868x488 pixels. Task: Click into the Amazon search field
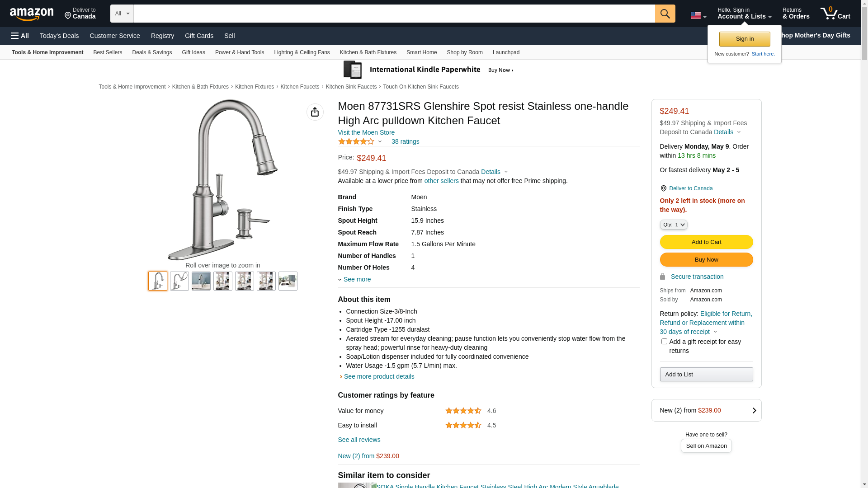394,14
